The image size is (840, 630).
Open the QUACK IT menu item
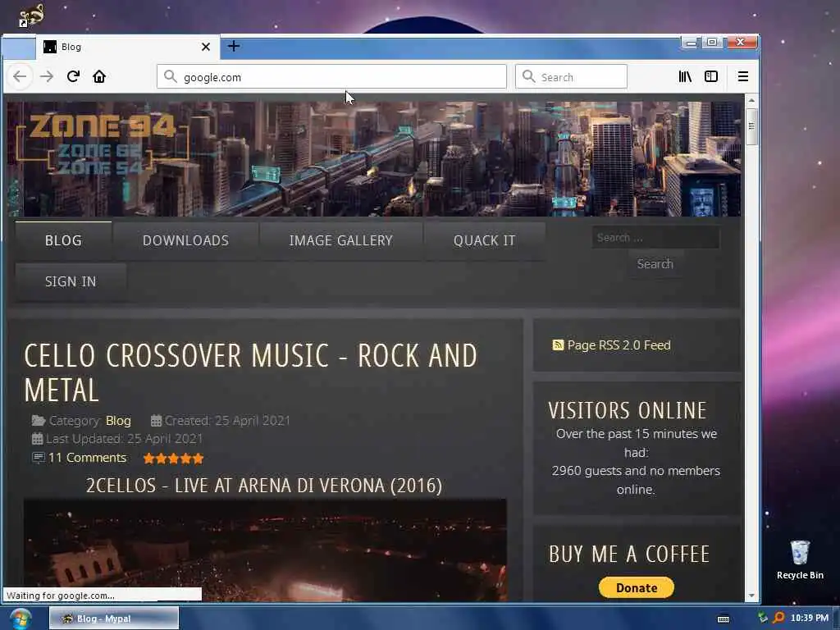coord(484,240)
